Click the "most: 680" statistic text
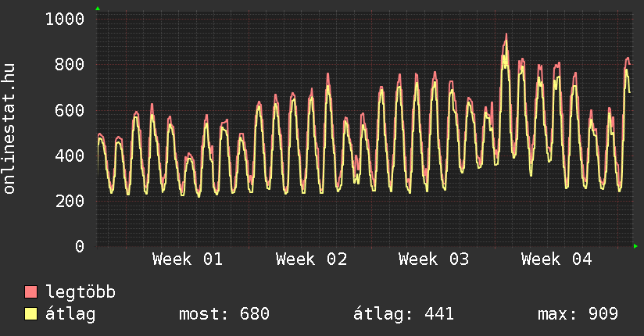This screenshot has width=644, height=336. [x=224, y=314]
